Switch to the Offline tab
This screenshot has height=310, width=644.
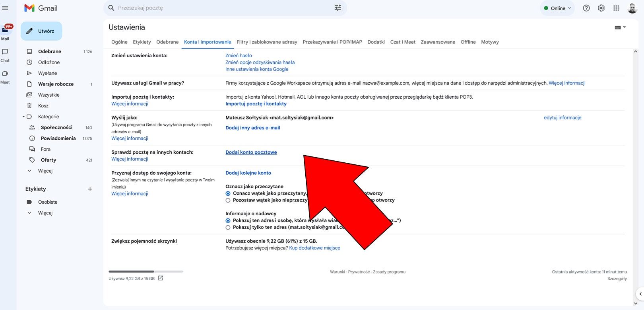click(x=468, y=42)
